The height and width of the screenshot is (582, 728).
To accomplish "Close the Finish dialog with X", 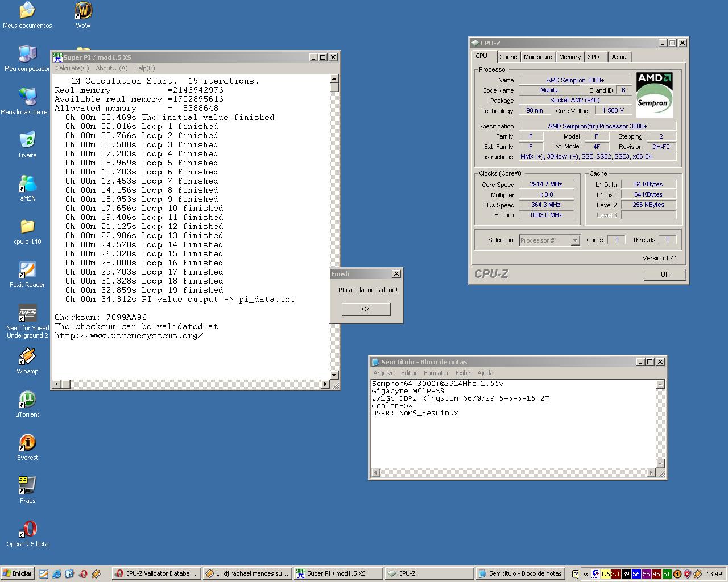I will tap(396, 274).
